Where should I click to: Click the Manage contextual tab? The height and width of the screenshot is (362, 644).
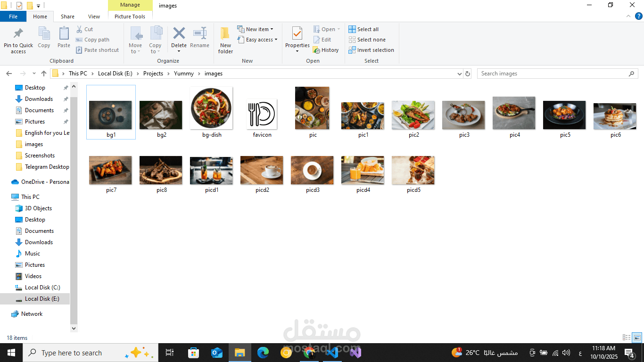(x=130, y=5)
